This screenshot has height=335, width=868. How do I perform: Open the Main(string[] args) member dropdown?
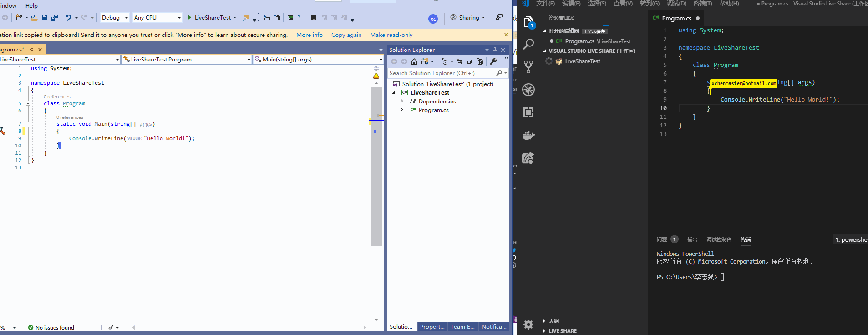tap(319, 60)
